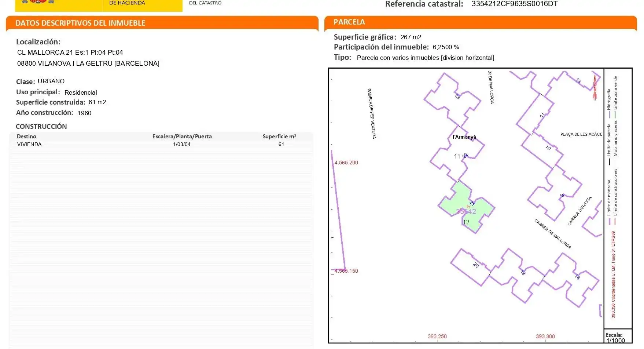Image resolution: width=644 pixels, height=349 pixels.
Task: Select the Datos Descriptivos del Inmueble header
Action: pyautogui.click(x=80, y=23)
